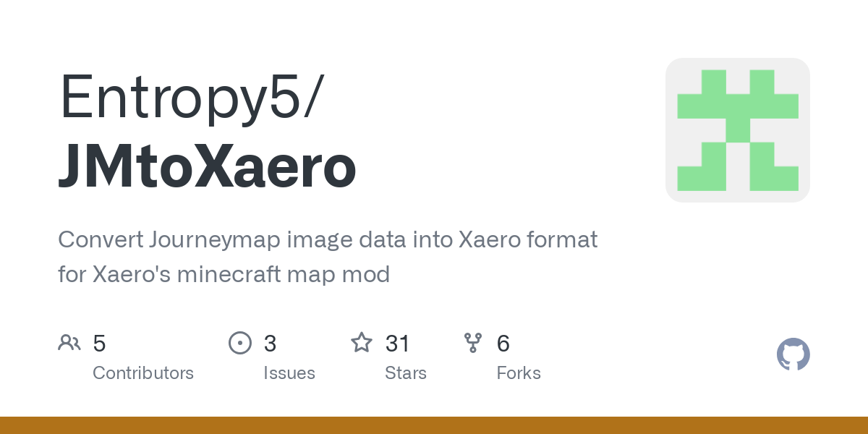This screenshot has height=434, width=868.
Task: Click the Contributors label
Action: [143, 373]
